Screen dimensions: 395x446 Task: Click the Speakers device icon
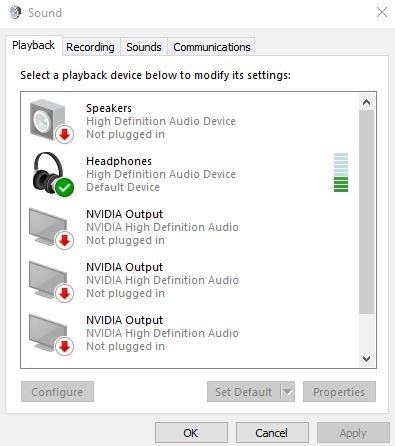point(51,121)
